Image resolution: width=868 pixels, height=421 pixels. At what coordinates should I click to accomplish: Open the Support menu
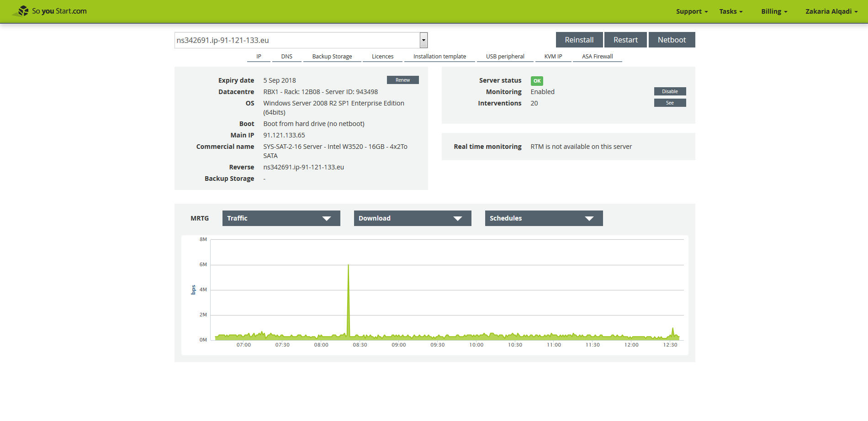pyautogui.click(x=691, y=11)
